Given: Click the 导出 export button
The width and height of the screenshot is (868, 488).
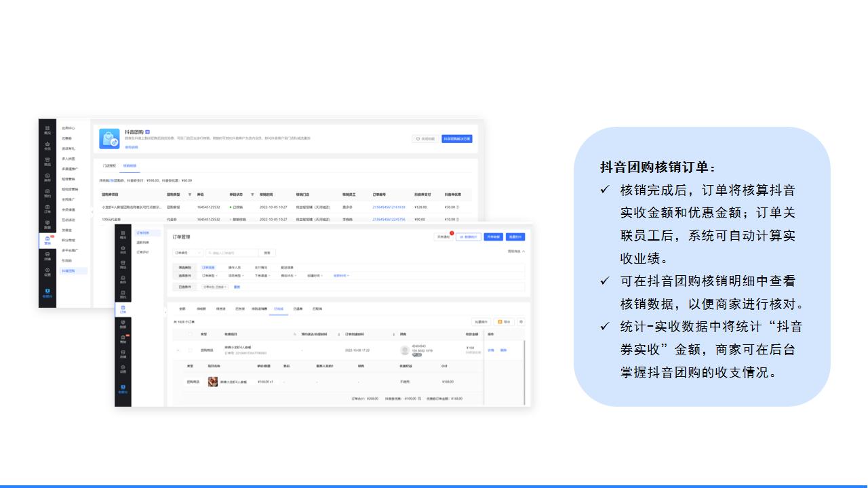Looking at the screenshot, I should 504,322.
